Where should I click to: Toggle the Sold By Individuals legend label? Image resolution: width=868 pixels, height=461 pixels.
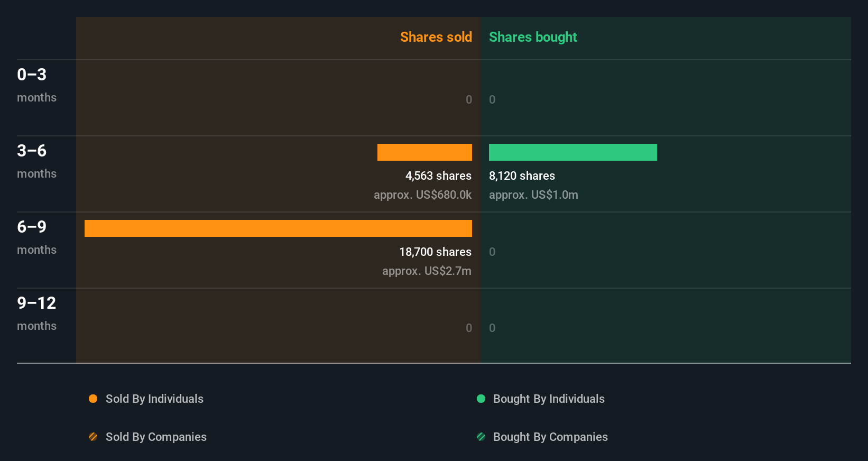point(154,399)
